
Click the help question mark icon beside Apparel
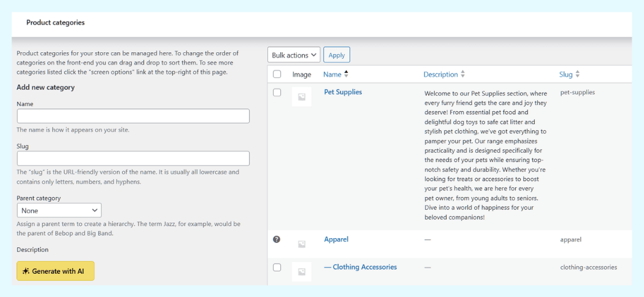[x=277, y=239]
